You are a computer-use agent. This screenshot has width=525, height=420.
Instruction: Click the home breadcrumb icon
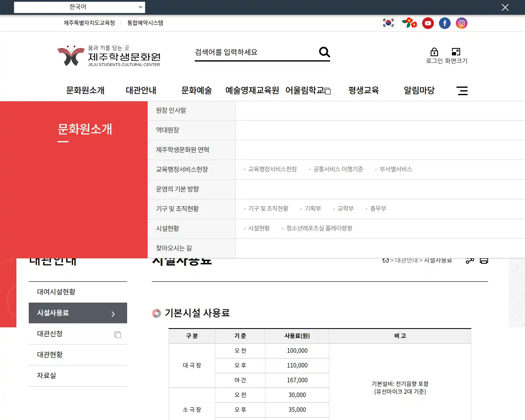tap(386, 260)
